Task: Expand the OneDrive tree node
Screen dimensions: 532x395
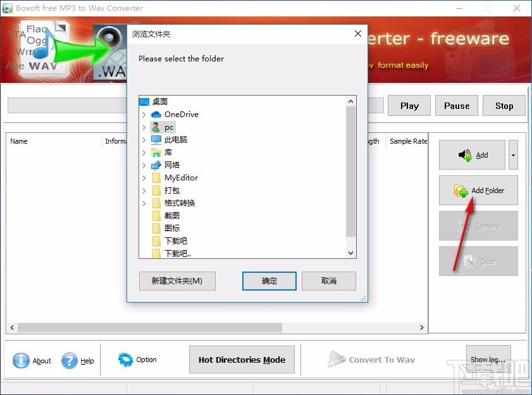Action: tap(144, 115)
